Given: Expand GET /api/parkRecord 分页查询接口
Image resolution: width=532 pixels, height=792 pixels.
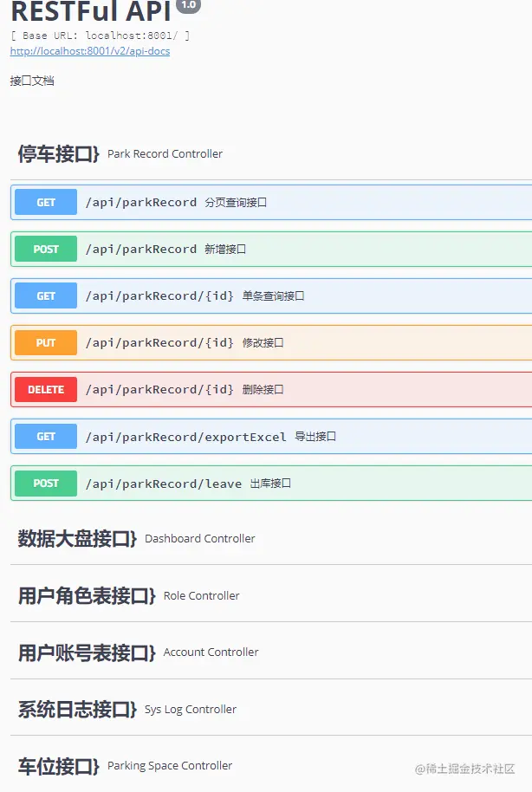Looking at the screenshot, I should tap(271, 202).
